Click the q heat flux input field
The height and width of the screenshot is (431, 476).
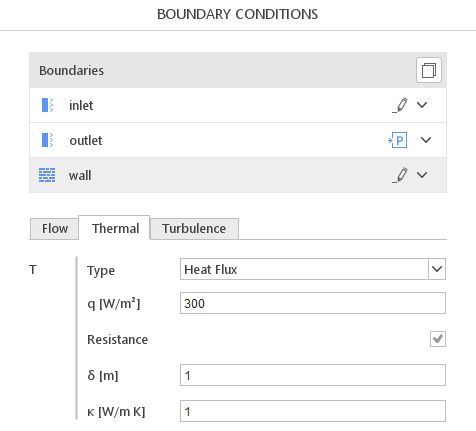(313, 303)
